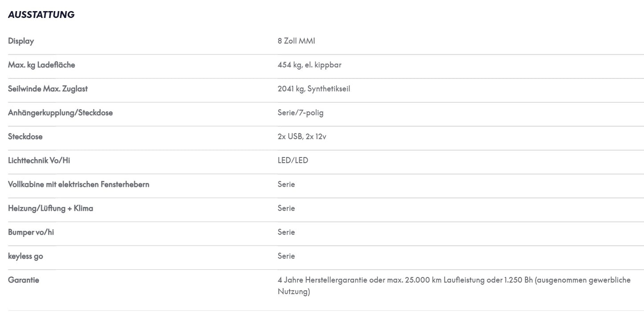Click the Garantie row label
Image resolution: width=644 pixels, height=318 pixels.
(24, 280)
